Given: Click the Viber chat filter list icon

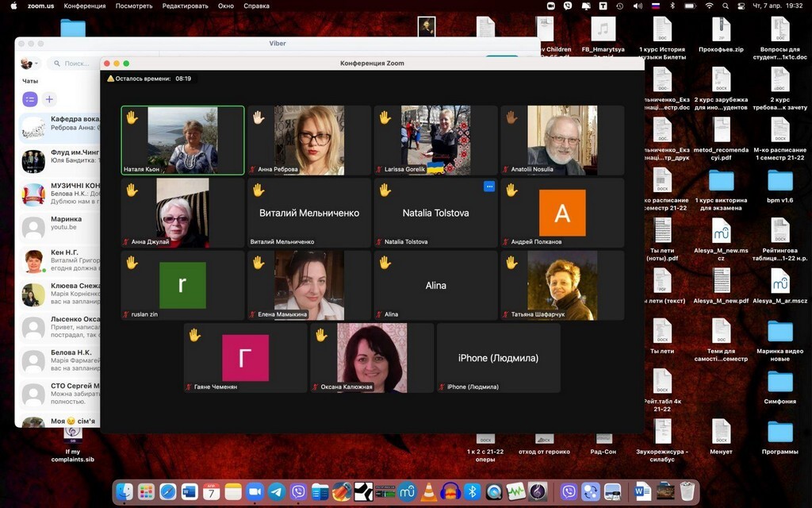Looking at the screenshot, I should (29, 99).
